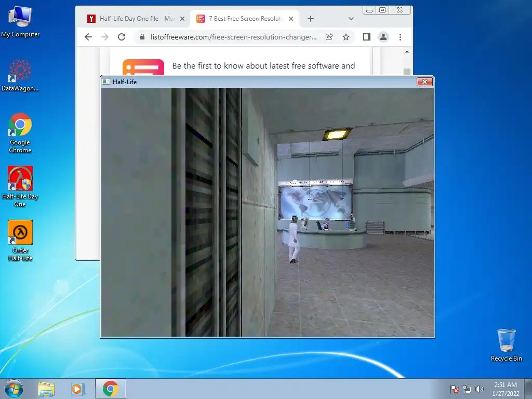Go back in Chrome

click(88, 37)
